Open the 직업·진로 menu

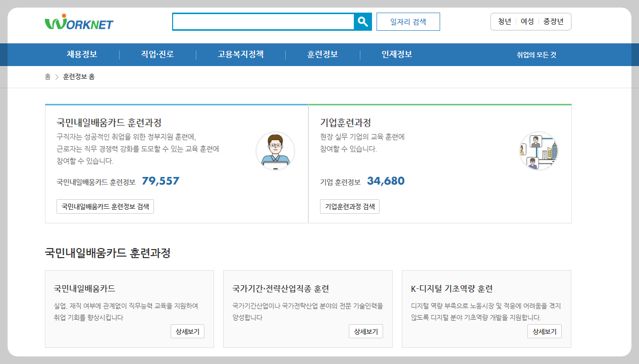[157, 54]
